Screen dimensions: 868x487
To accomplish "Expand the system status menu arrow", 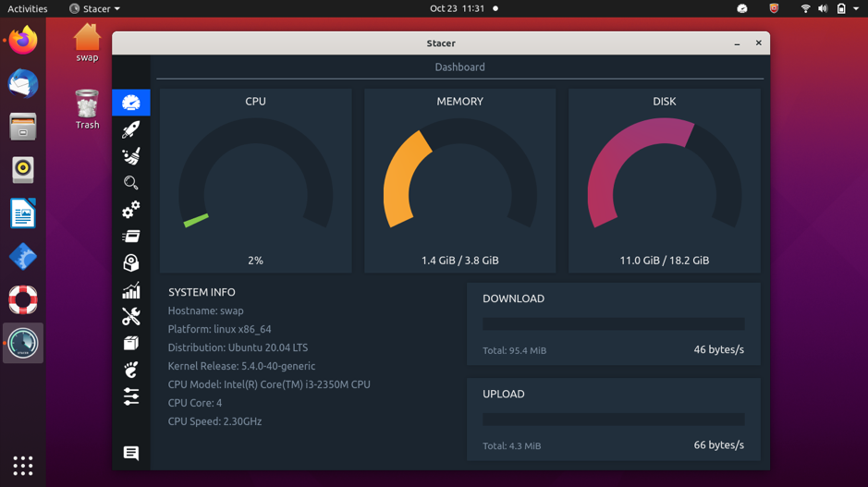I will point(856,9).
